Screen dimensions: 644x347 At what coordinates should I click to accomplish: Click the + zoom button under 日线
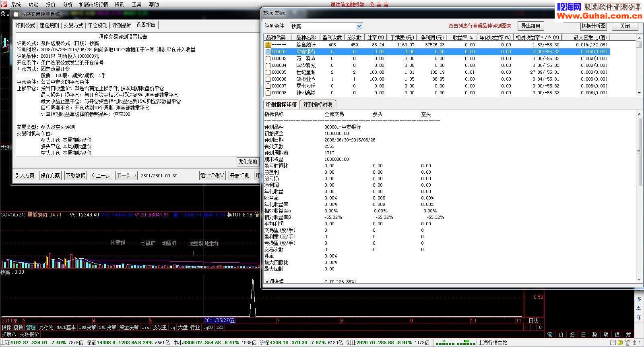(527, 327)
